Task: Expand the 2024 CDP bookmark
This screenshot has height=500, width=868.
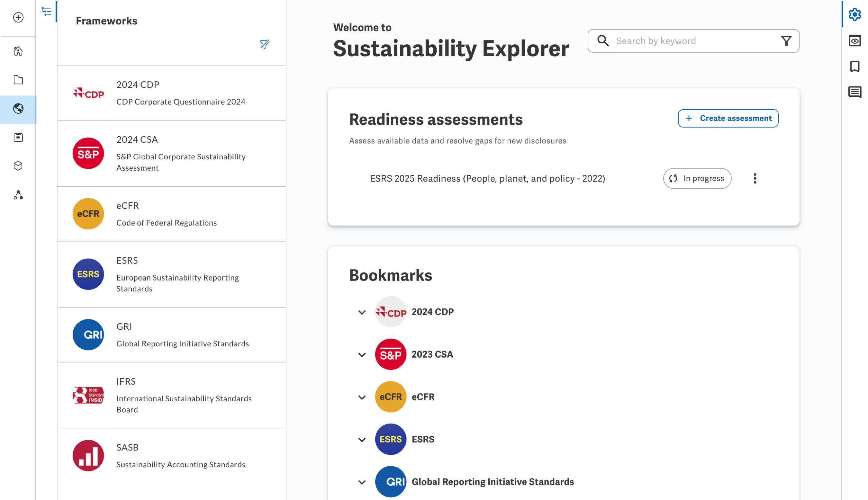Action: (x=362, y=312)
